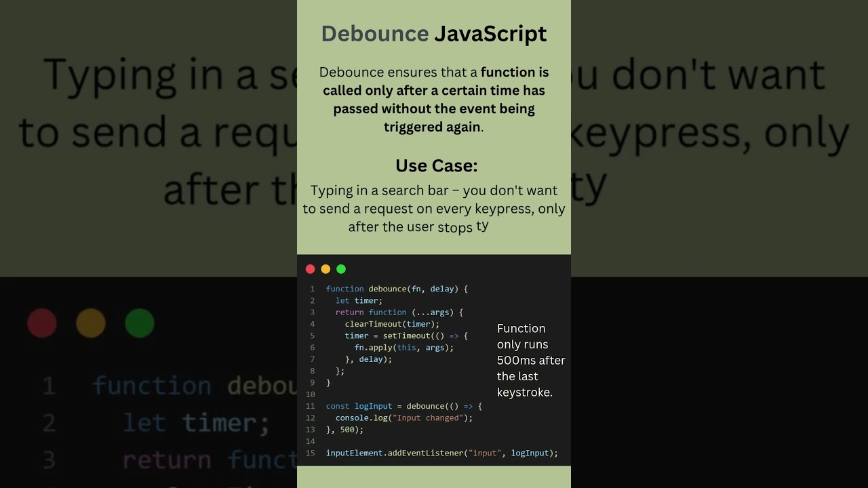The height and width of the screenshot is (488, 868).
Task: Click the empty line number 10 in the gutter
Action: pyautogui.click(x=310, y=394)
